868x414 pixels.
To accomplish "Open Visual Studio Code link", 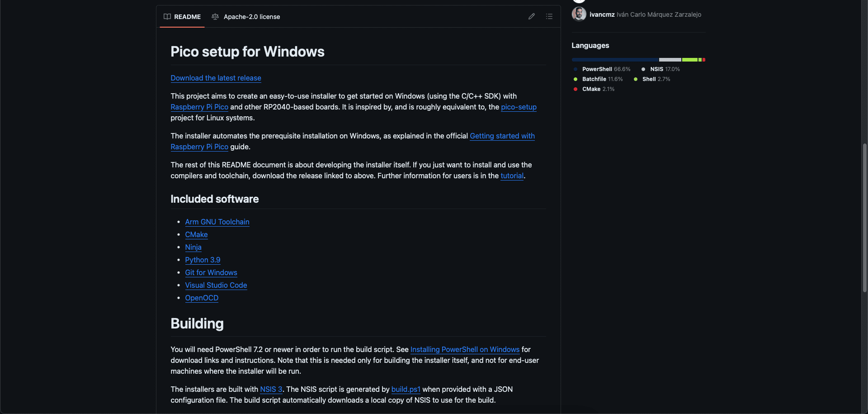I will pyautogui.click(x=216, y=285).
